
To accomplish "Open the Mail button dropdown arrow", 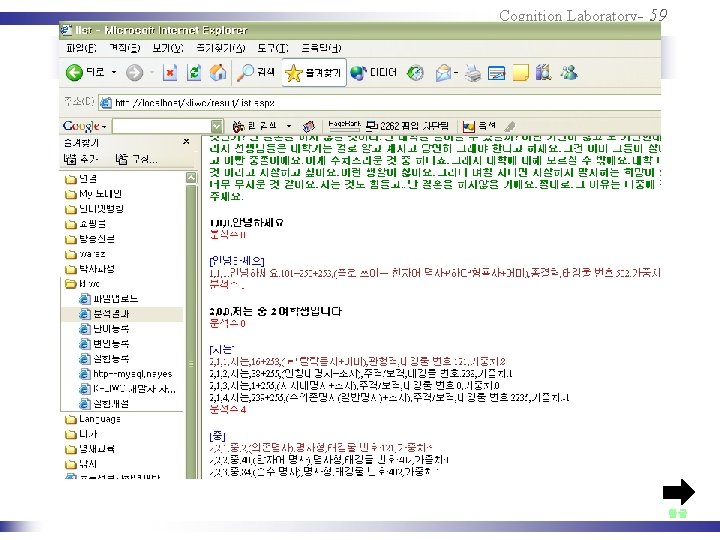I will (456, 73).
